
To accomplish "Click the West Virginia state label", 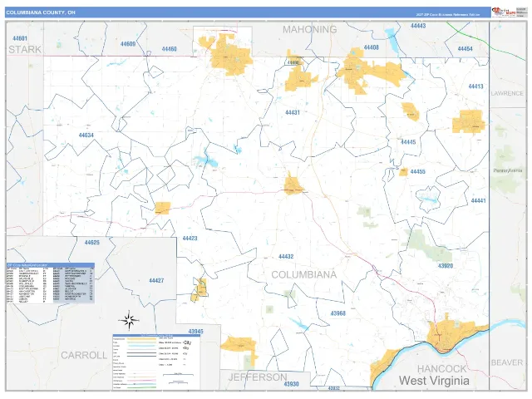I will (434, 381).
